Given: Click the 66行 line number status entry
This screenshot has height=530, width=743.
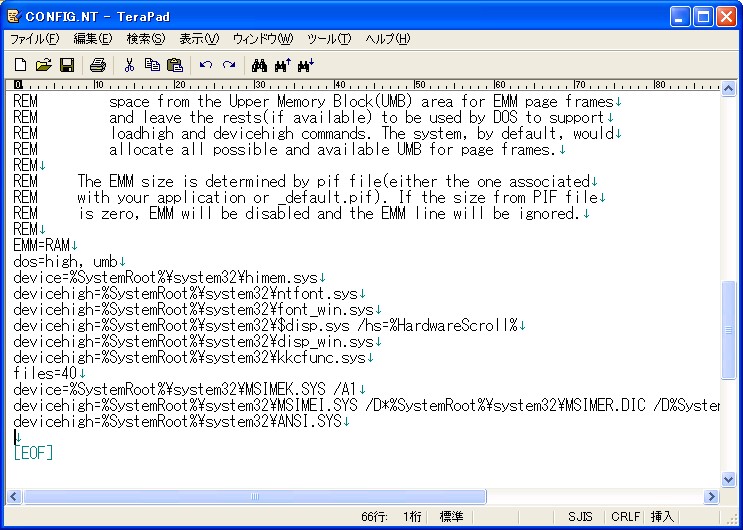Looking at the screenshot, I should point(374,517).
